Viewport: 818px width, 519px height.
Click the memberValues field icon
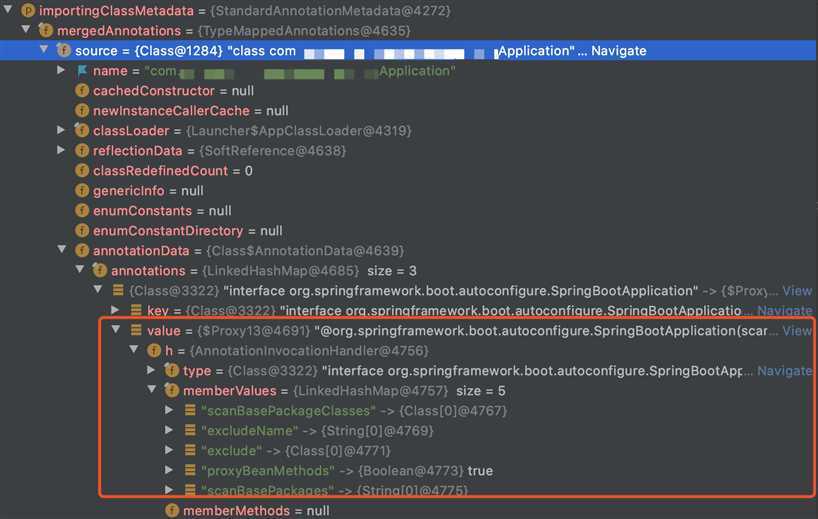(172, 390)
